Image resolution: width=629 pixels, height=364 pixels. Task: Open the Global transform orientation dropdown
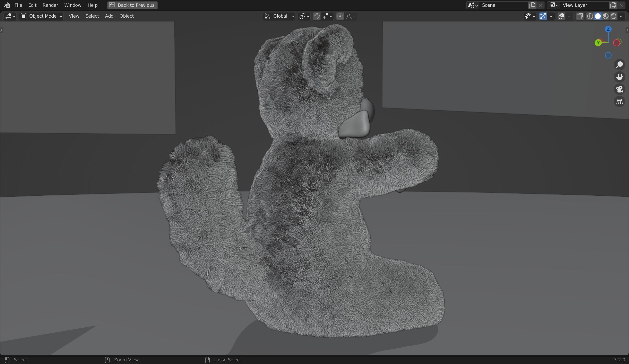(279, 16)
